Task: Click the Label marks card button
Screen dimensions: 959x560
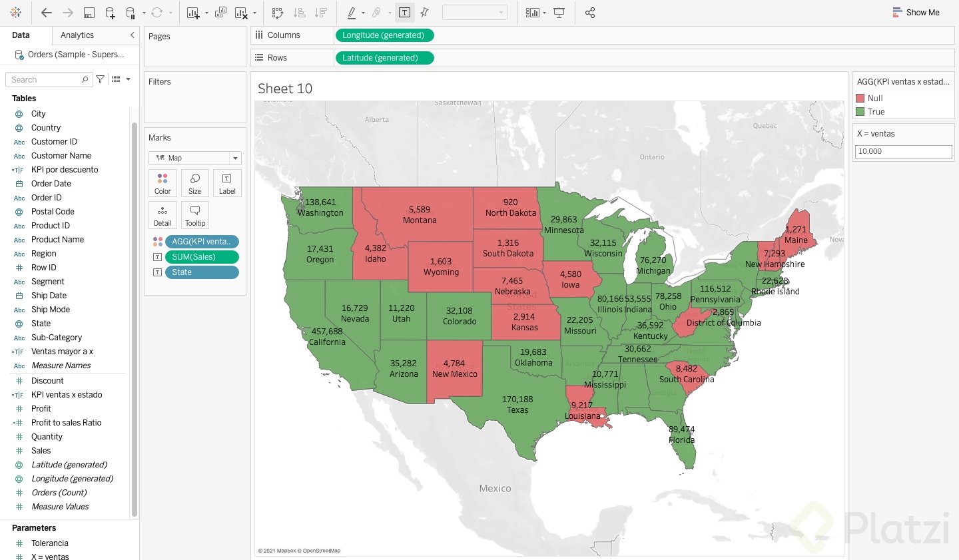Action: coord(227,183)
